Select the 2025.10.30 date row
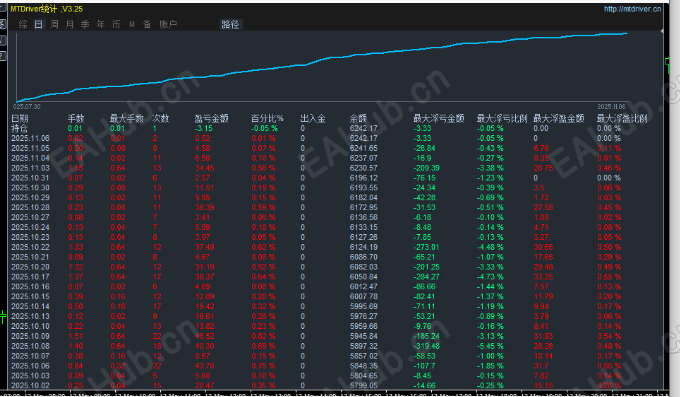This screenshot has width=680, height=397. pyautogui.click(x=30, y=188)
